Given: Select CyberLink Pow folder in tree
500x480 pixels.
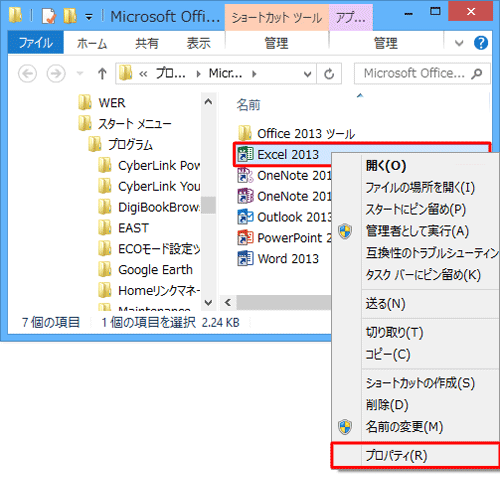Looking at the screenshot, I should click(x=159, y=165).
